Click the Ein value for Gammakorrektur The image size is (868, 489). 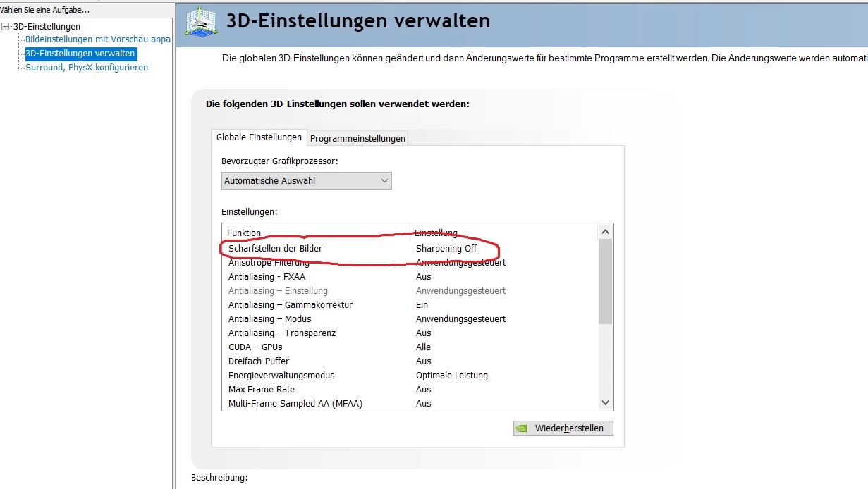pyautogui.click(x=422, y=305)
